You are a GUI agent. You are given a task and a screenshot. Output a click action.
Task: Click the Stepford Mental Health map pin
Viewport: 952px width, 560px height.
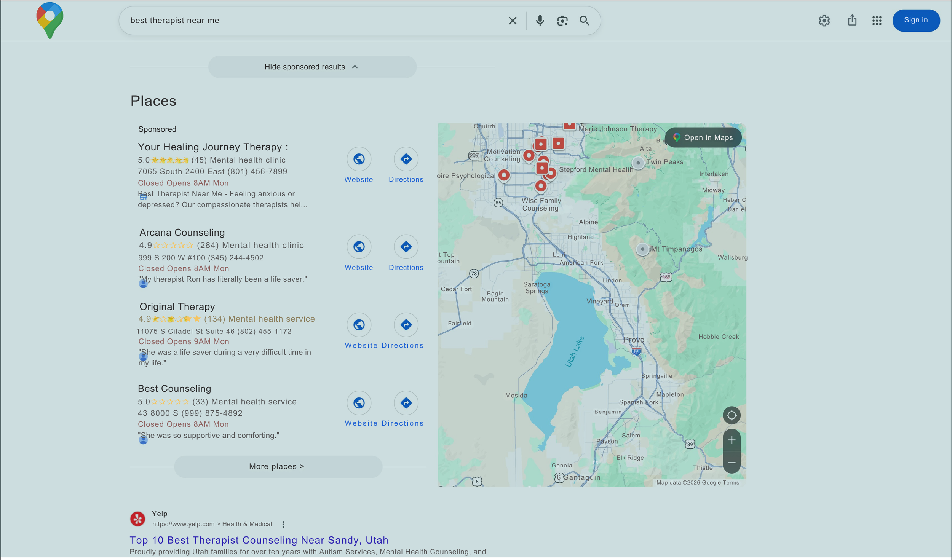pos(550,173)
